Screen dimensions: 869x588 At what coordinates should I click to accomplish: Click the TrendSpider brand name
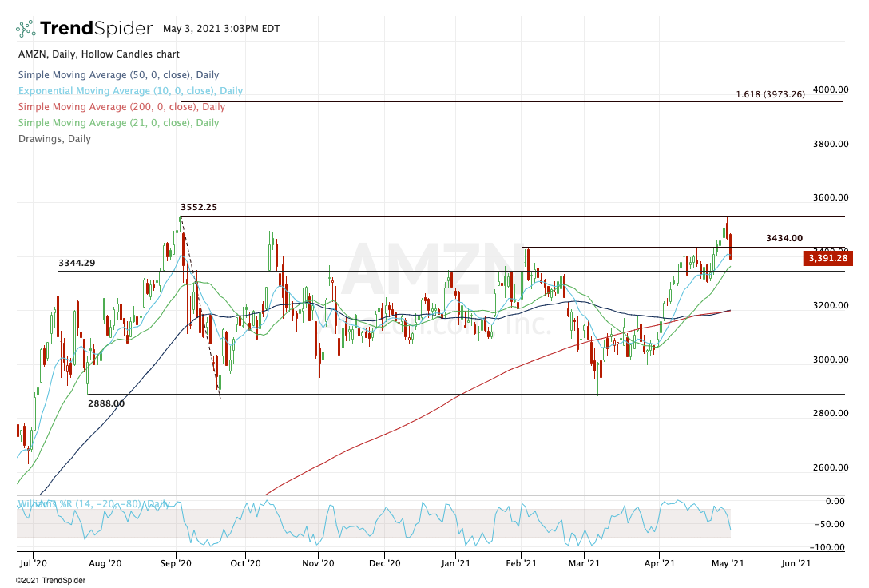coord(96,28)
